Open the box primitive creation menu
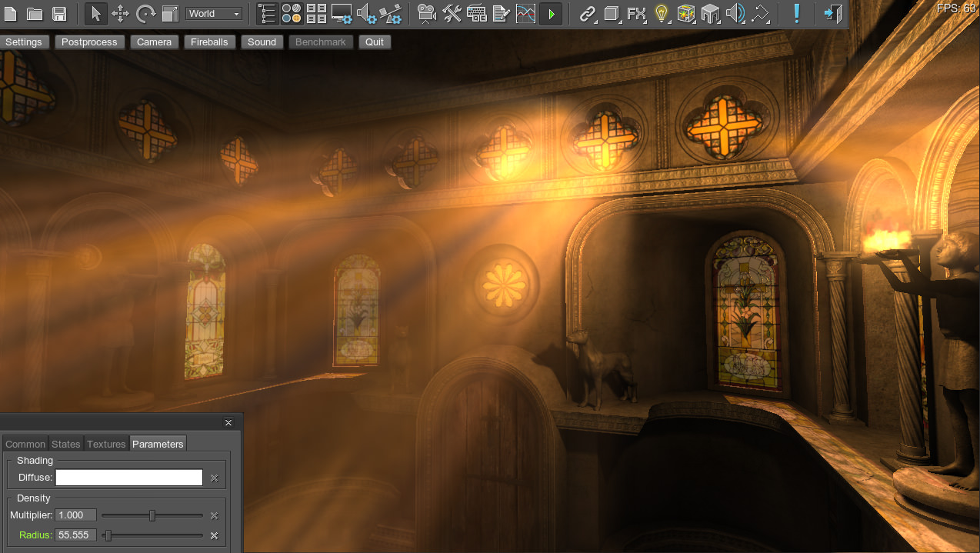Viewport: 980px width, 553px height. pyautogui.click(x=612, y=14)
